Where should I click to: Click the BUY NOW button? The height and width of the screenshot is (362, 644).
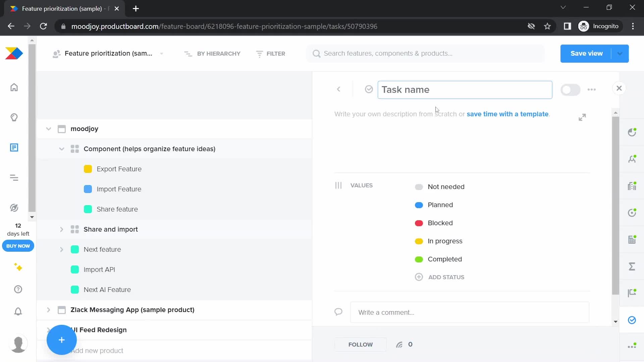[18, 246]
